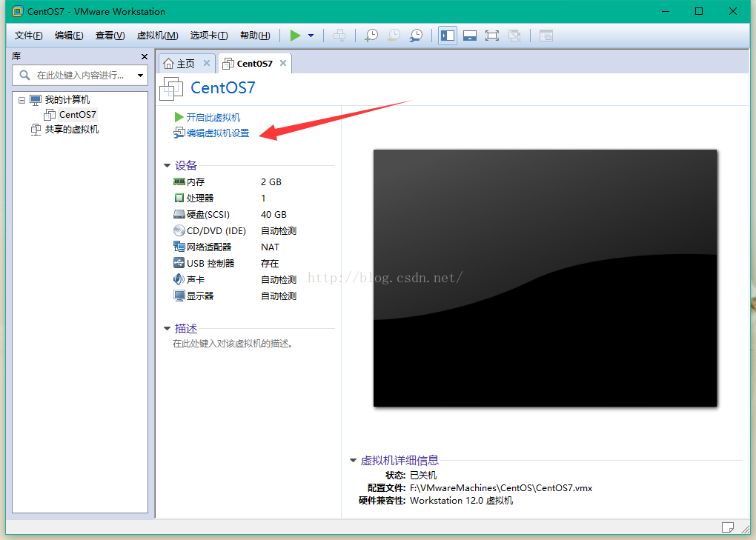Click the send Ctrl+Alt+Del toolbar icon
The height and width of the screenshot is (540, 756).
pos(339,35)
